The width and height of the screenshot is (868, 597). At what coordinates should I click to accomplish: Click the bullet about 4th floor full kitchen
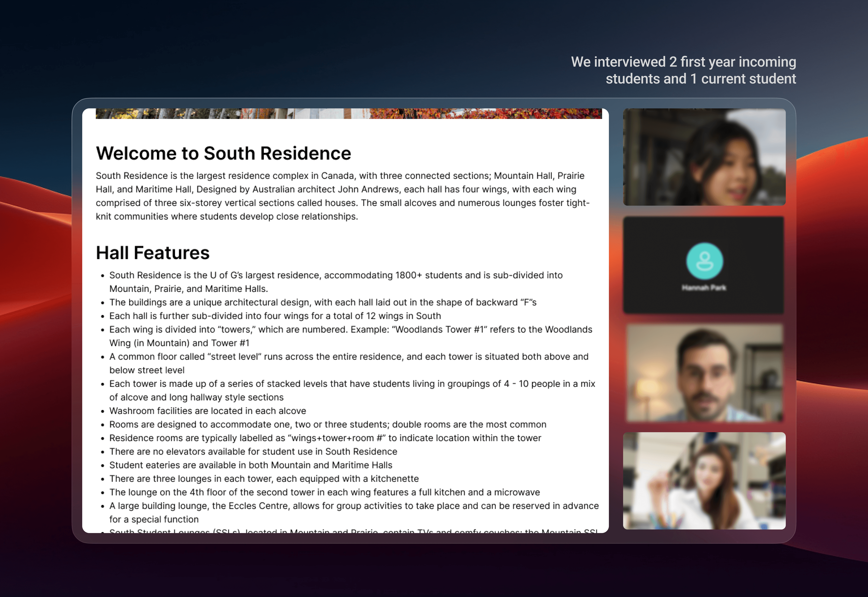pyautogui.click(x=324, y=492)
